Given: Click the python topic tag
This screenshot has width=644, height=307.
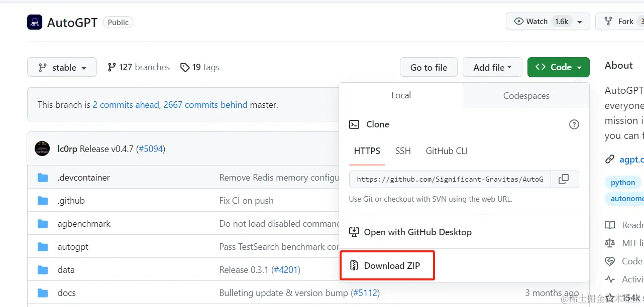Looking at the screenshot, I should pos(623,183).
